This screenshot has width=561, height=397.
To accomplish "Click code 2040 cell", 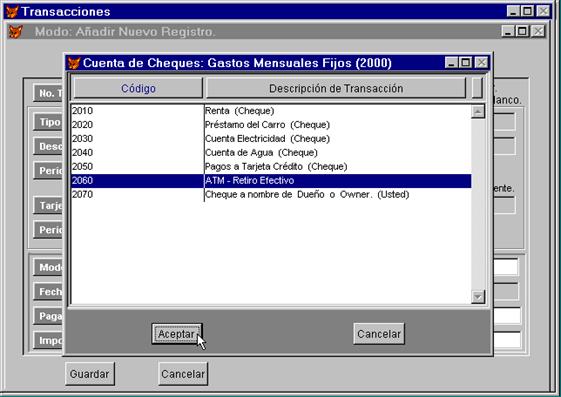I will [137, 153].
